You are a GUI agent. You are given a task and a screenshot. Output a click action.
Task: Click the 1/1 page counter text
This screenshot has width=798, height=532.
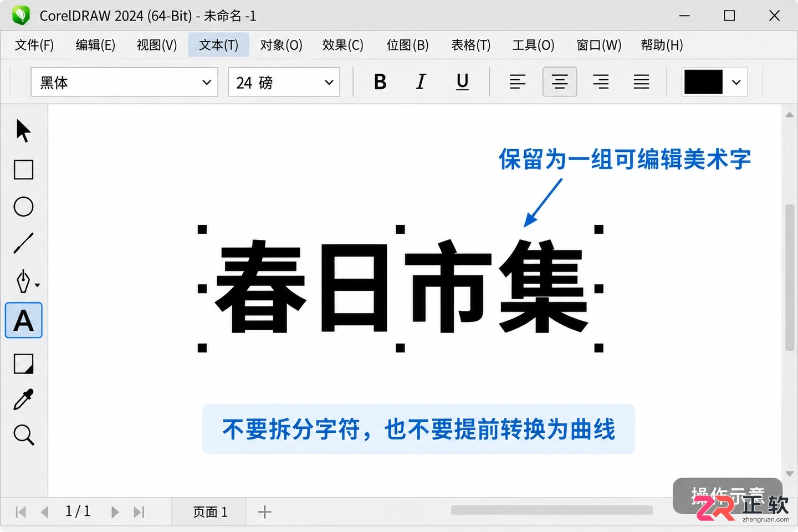(x=78, y=511)
